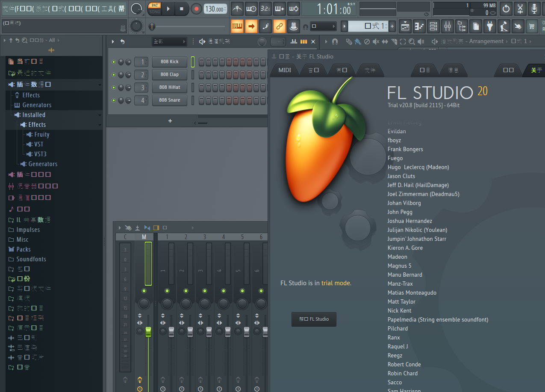Viewport: 545px width, 392px height.
Task: Collapse the Effects subfolder under Installed
Action: pyautogui.click(x=99, y=125)
